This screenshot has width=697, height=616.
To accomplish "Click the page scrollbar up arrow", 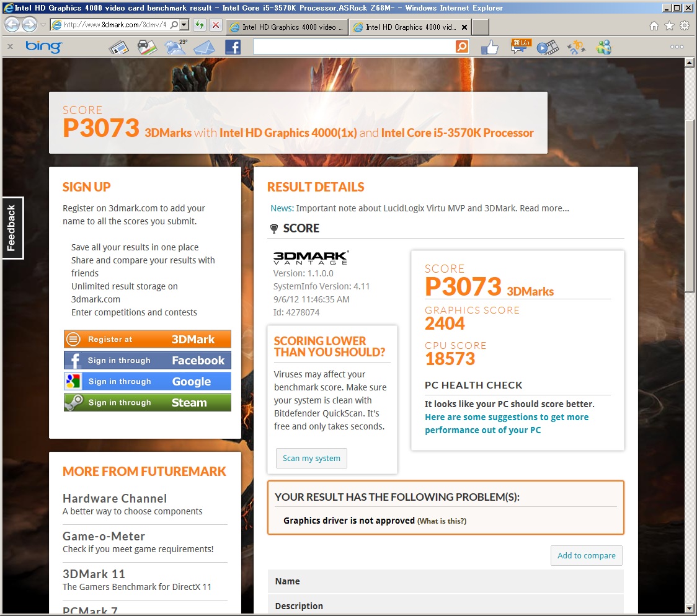I will [690, 63].
